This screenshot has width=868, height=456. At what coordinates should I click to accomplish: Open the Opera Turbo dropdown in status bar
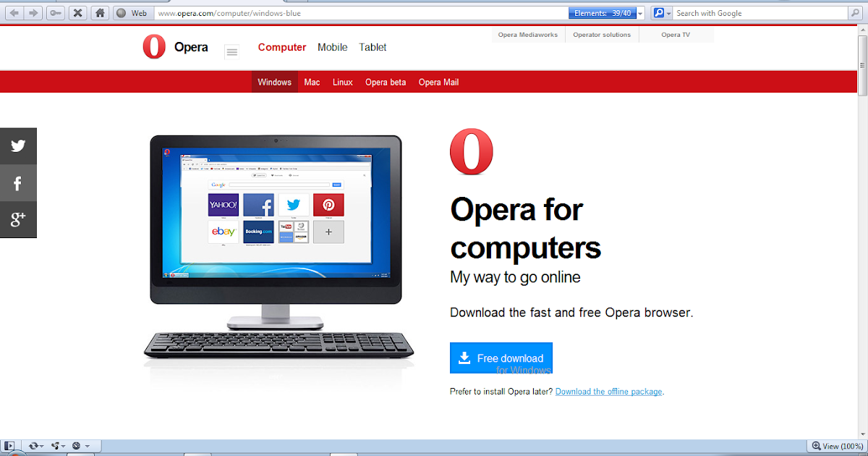click(80, 446)
